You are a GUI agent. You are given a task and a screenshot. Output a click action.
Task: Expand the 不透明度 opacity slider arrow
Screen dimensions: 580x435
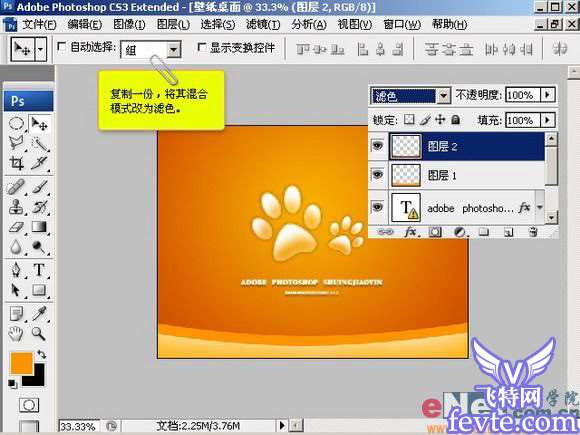(548, 95)
